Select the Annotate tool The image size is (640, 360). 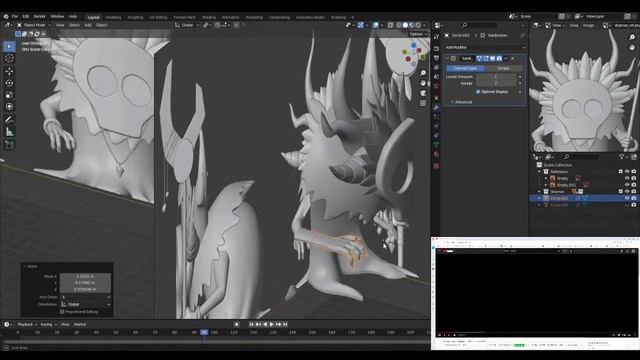click(x=9, y=120)
